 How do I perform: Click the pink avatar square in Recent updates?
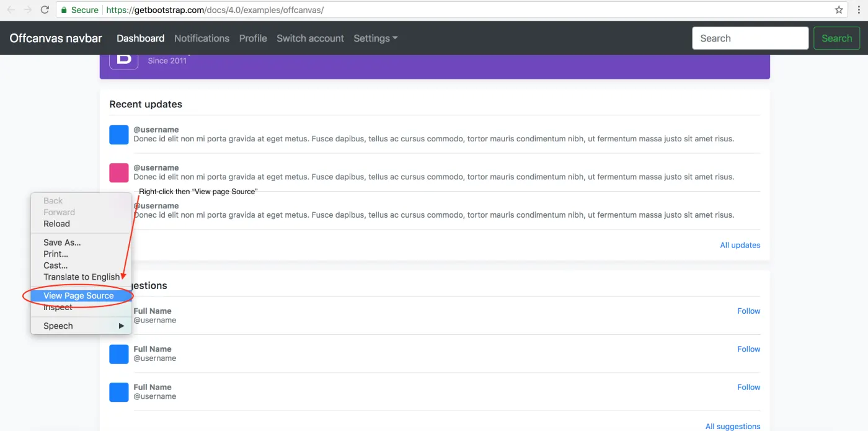pos(119,172)
